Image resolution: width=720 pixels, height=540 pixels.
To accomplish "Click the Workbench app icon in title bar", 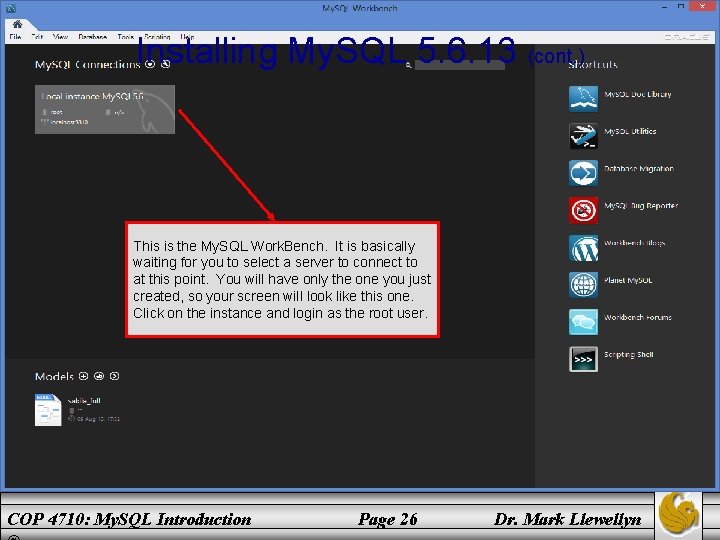I will click(x=11, y=8).
